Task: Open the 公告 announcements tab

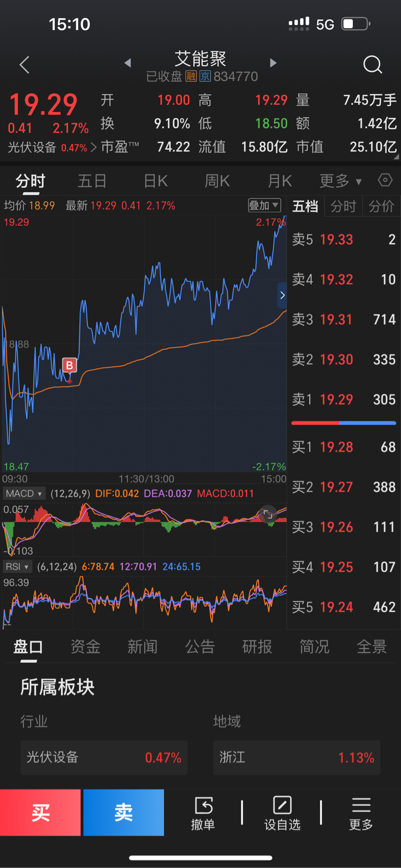Action: [x=200, y=647]
